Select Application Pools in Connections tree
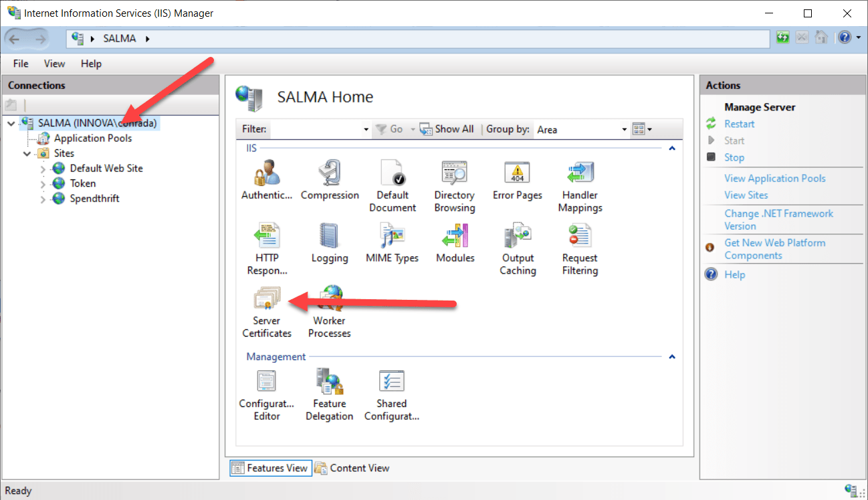868x500 pixels. click(x=92, y=139)
